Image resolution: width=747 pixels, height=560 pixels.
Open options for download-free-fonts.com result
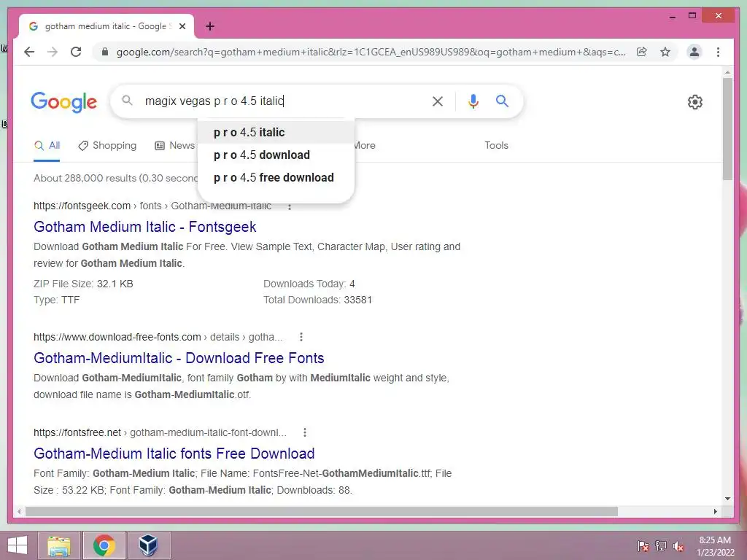301,337
